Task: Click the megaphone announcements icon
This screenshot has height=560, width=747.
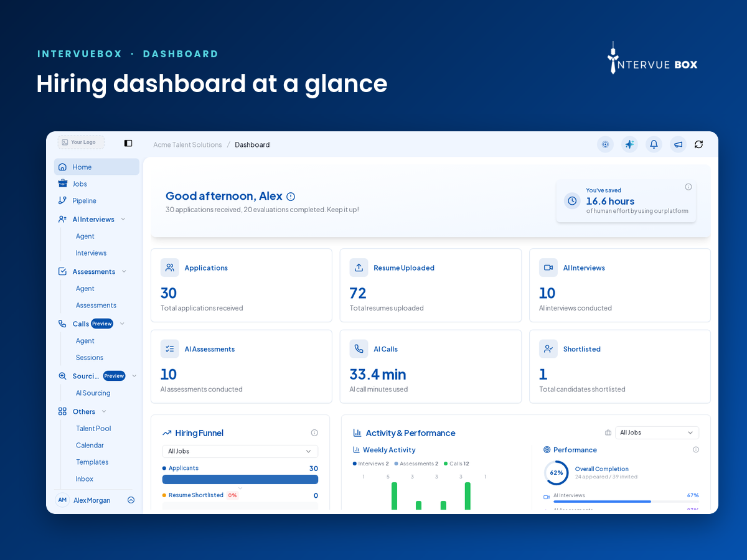Action: tap(678, 144)
